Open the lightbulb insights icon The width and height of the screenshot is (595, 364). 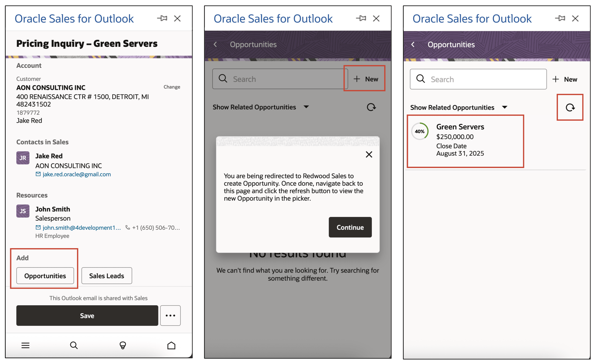[x=123, y=345]
